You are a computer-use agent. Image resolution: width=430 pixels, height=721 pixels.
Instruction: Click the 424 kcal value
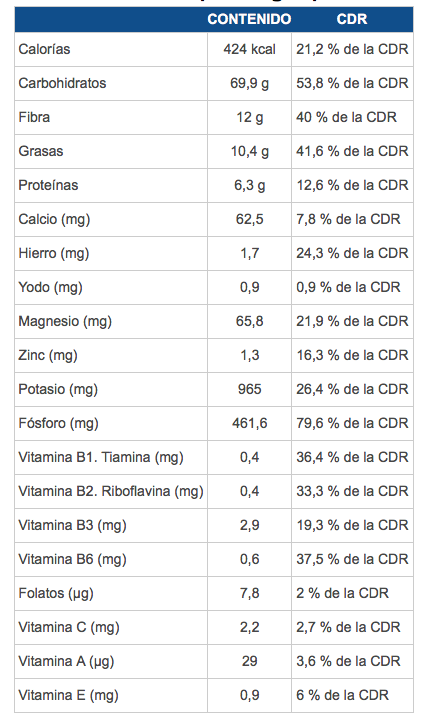click(x=250, y=49)
